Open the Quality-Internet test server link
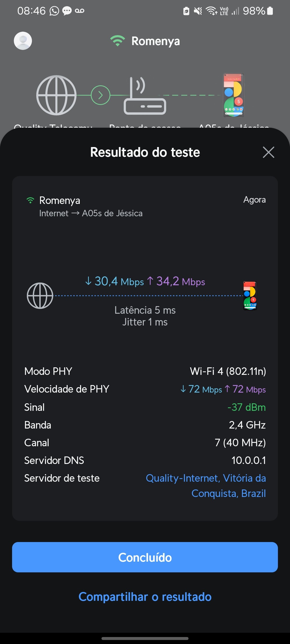This screenshot has width=290, height=644. 206,486
